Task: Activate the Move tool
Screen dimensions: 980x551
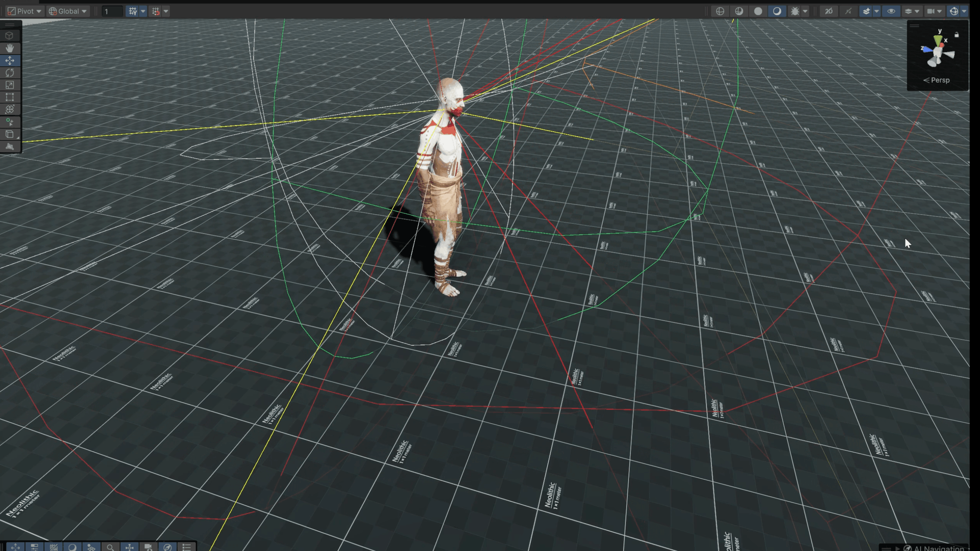Action: (10, 60)
